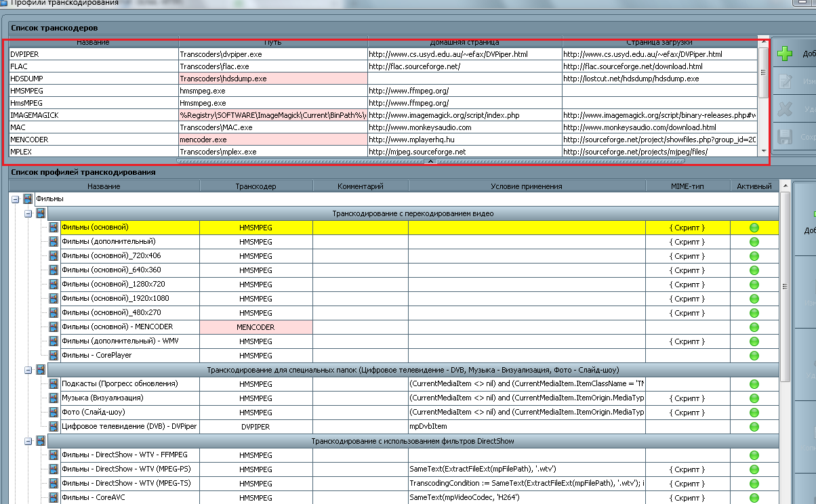816x504 pixels.
Task: Click transcoder list scrollbar down arrow
Action: coord(764,151)
